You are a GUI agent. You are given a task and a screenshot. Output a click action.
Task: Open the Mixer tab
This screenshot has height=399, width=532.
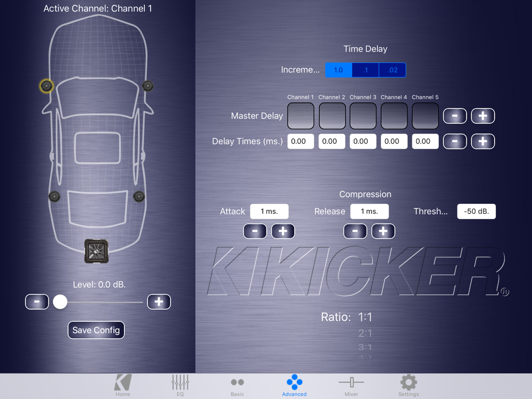coord(351,386)
